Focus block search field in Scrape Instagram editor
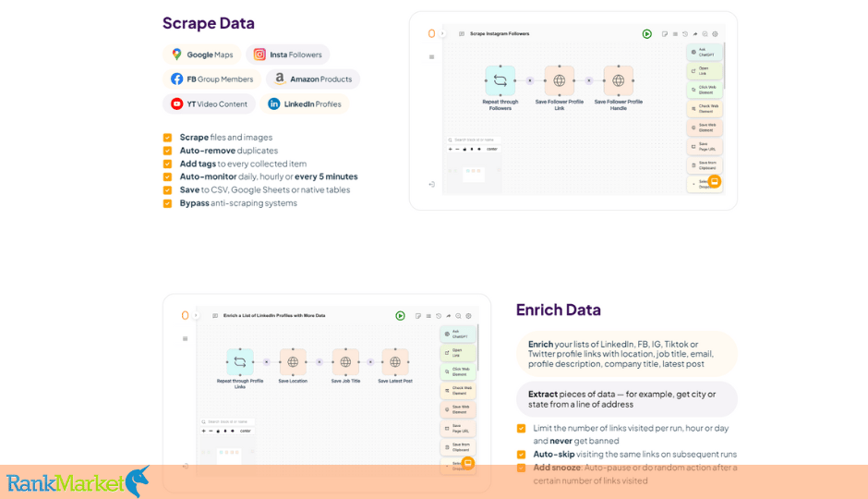Image resolution: width=868 pixels, height=499 pixels. click(474, 140)
